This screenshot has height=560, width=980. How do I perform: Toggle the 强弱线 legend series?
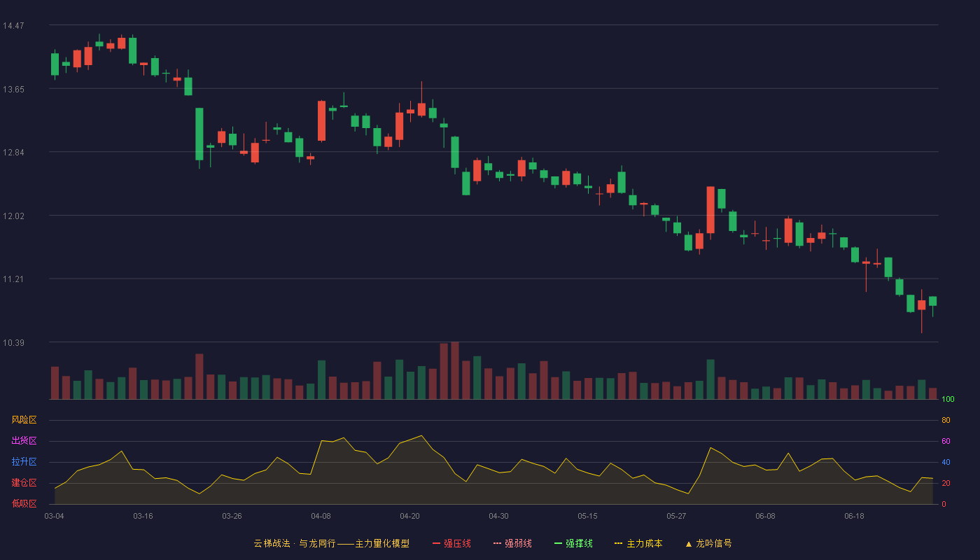click(512, 543)
